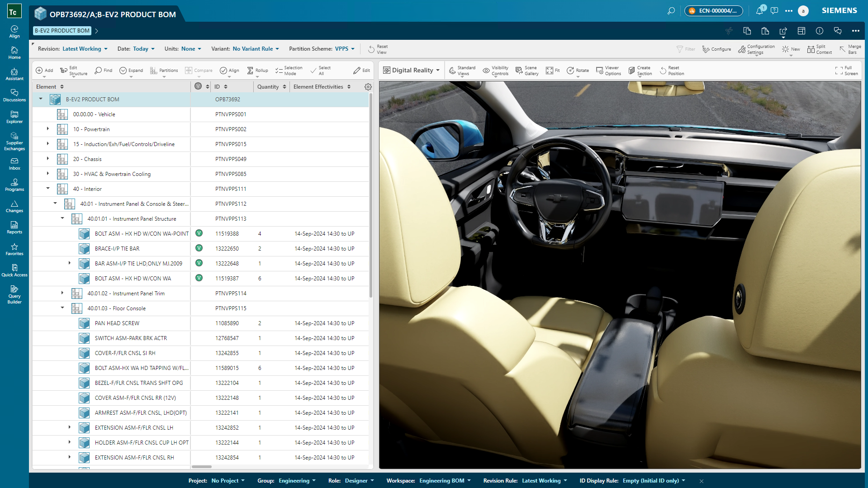Click the BOM table horizontal scrollbar

point(202,467)
